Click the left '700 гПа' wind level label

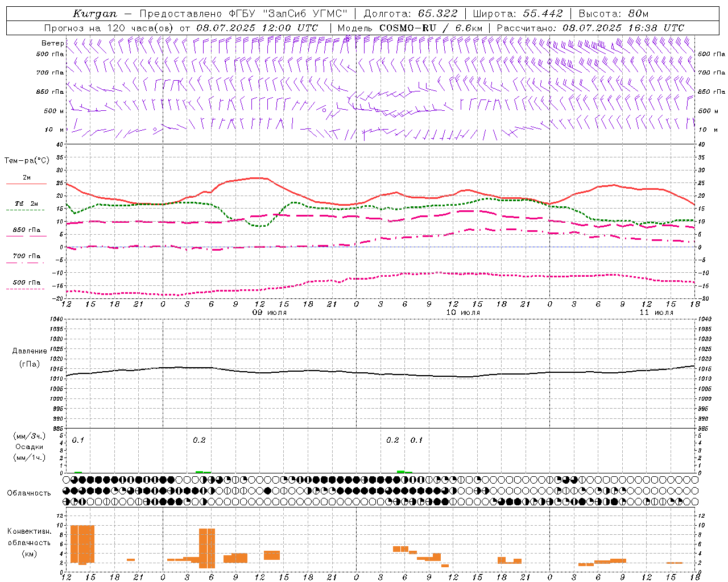click(x=50, y=73)
